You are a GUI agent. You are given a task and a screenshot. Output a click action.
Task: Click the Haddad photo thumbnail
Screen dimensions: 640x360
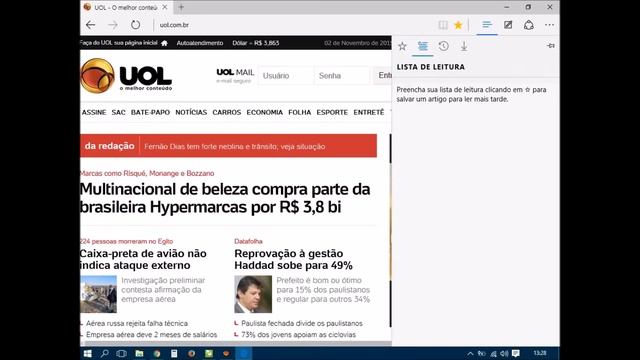click(x=253, y=294)
